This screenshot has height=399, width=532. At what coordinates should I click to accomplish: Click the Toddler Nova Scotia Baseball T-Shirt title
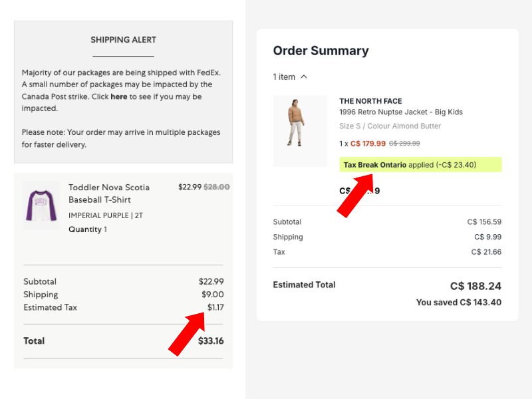[109, 194]
